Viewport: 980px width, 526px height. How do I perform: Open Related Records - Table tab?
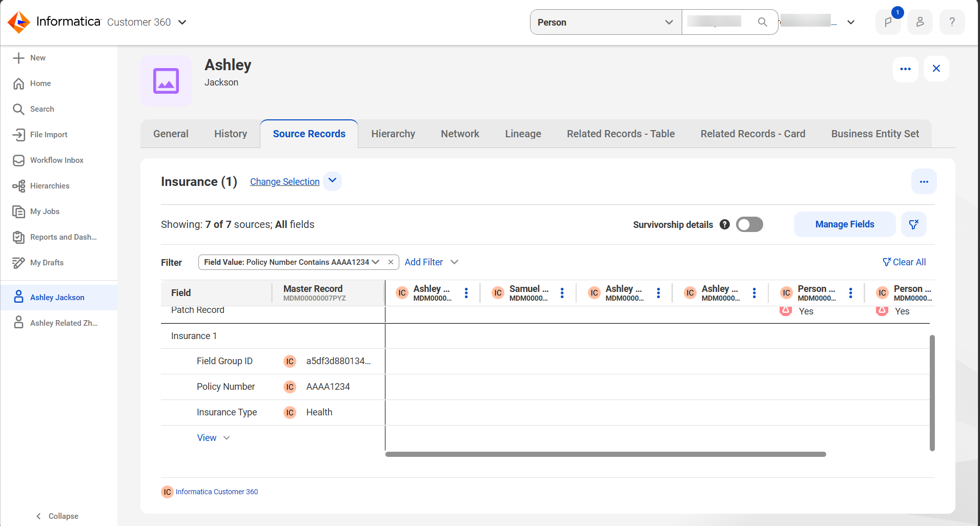[621, 134]
